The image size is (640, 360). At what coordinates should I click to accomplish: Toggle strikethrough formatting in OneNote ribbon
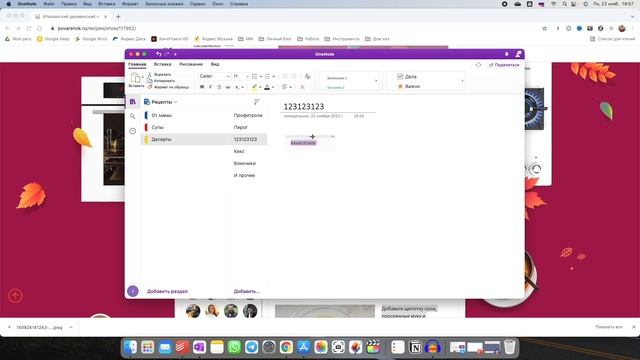tap(228, 87)
